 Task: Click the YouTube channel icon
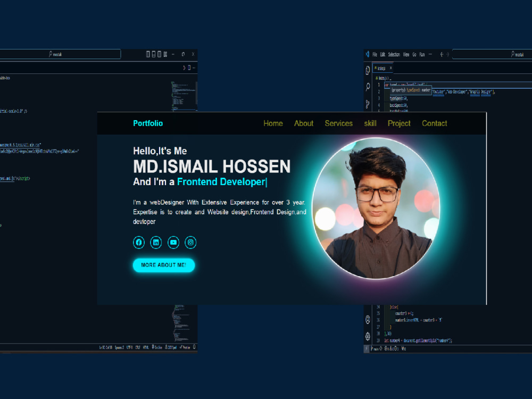[173, 242]
